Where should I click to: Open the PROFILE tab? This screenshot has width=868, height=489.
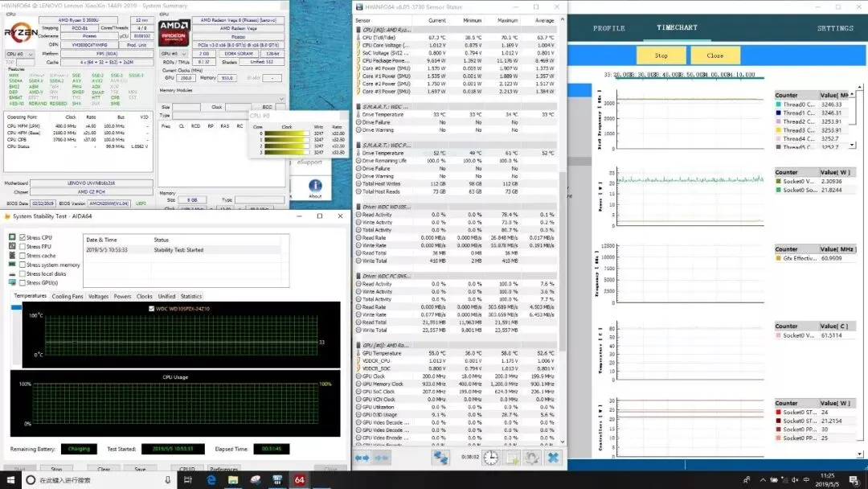(x=609, y=28)
